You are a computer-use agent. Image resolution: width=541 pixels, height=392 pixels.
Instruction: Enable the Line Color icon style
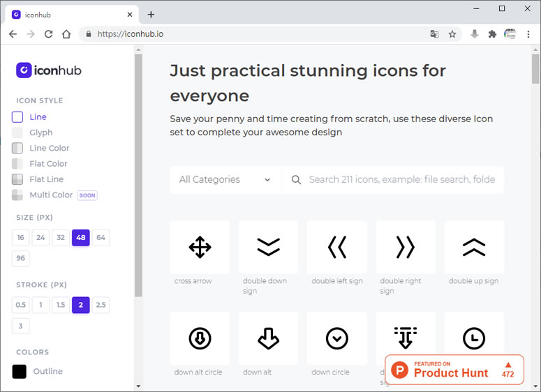point(49,148)
